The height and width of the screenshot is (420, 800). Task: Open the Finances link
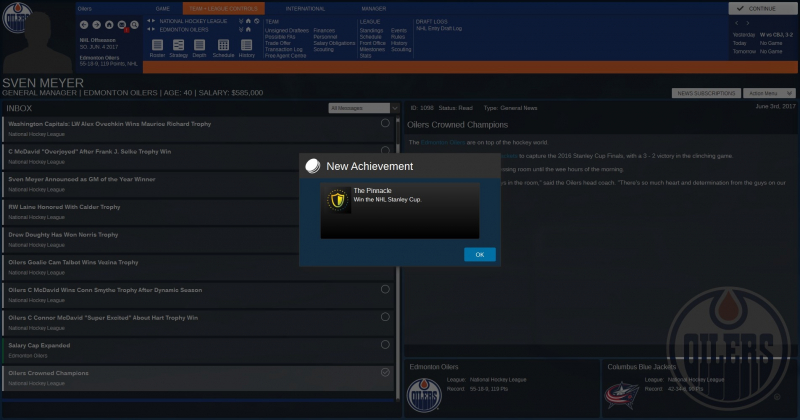pos(324,31)
